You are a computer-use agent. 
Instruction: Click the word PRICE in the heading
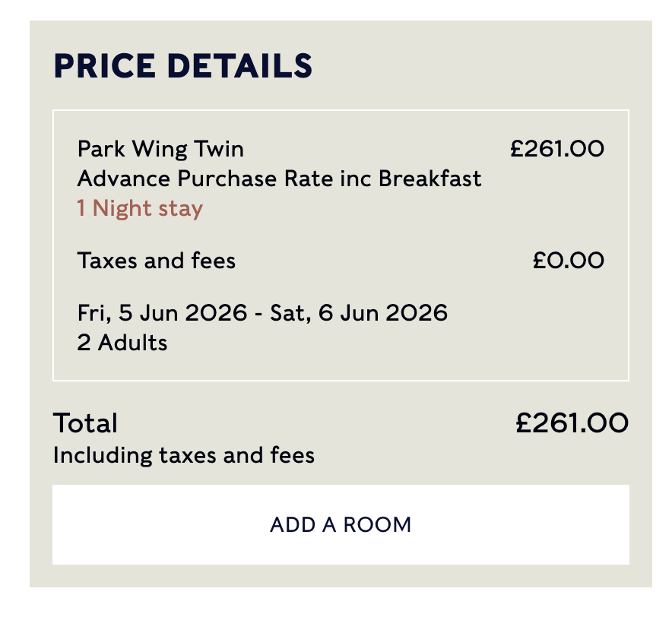[x=103, y=66]
